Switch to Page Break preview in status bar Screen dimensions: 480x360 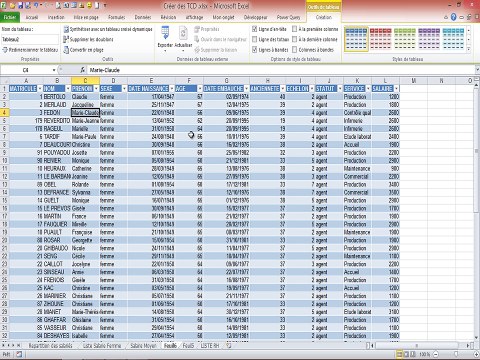(413, 354)
